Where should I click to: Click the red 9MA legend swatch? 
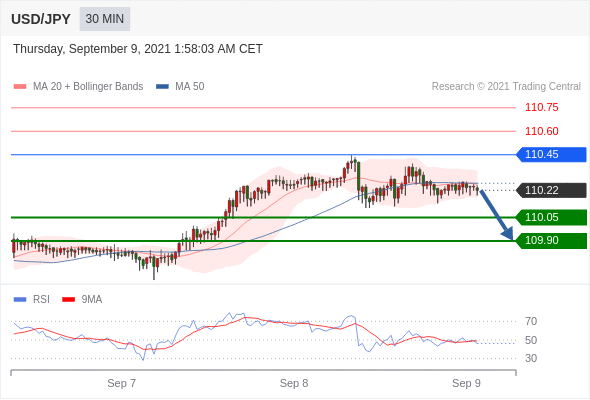[68, 300]
